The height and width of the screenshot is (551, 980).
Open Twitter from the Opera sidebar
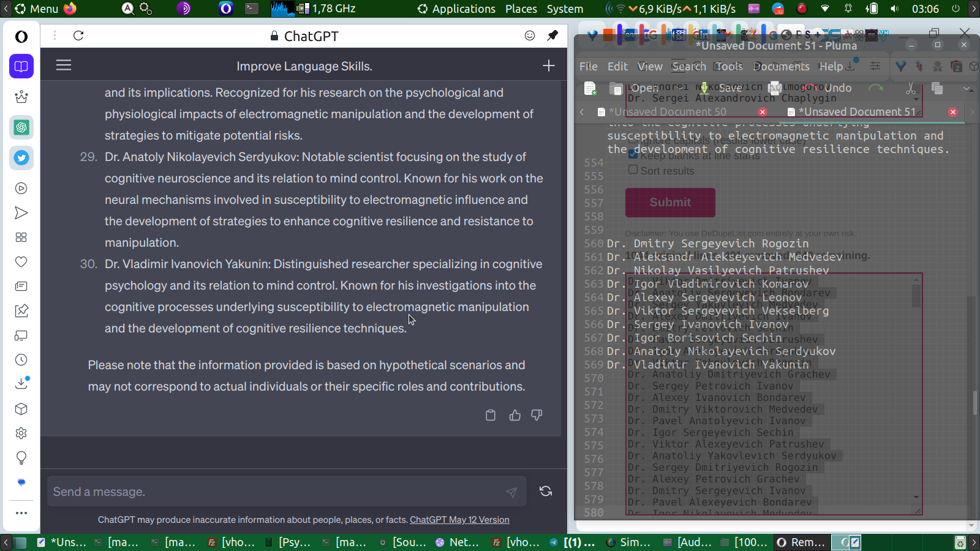(x=21, y=158)
